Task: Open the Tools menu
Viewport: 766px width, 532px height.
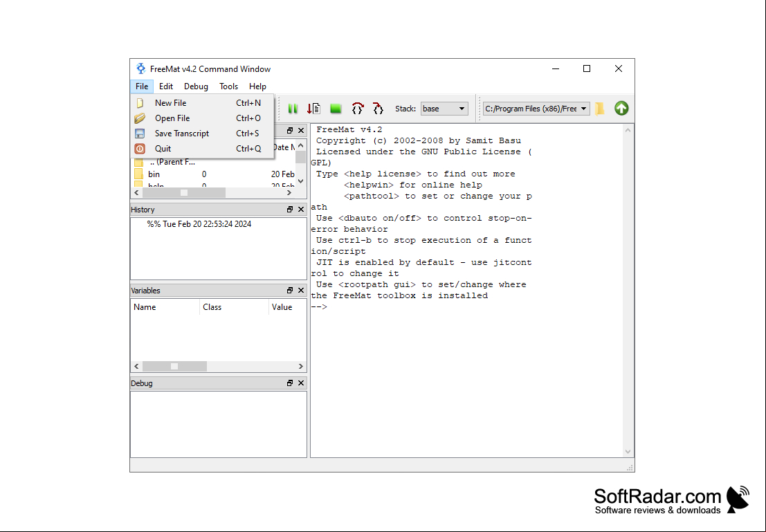Action: 228,86
